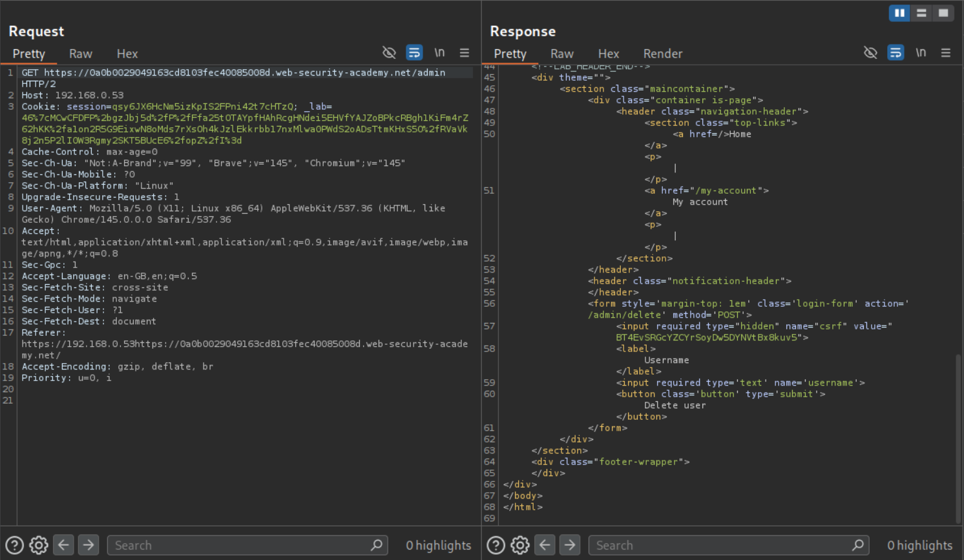Viewport: 964px width, 560px height.
Task: Open Request search settings gear
Action: (39, 545)
